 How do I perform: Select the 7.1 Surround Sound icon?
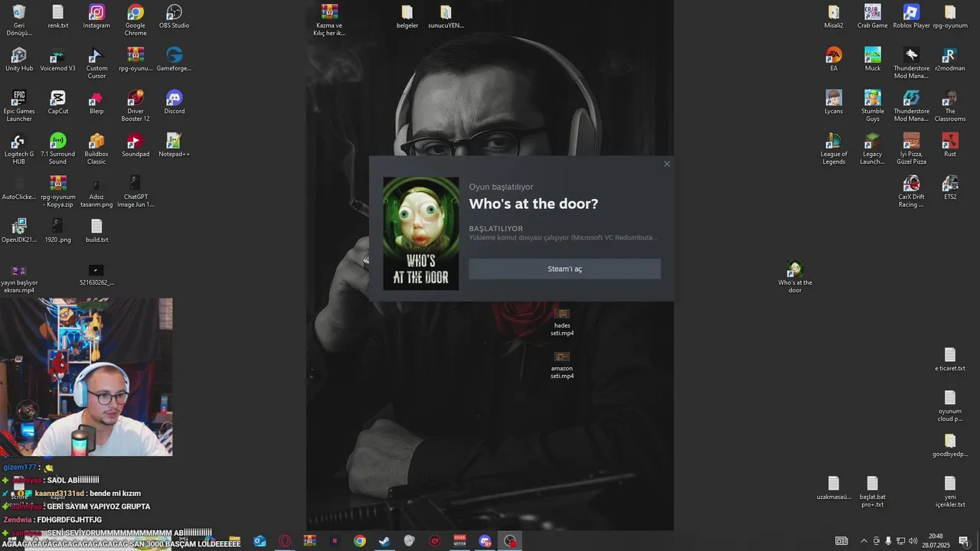58,148
